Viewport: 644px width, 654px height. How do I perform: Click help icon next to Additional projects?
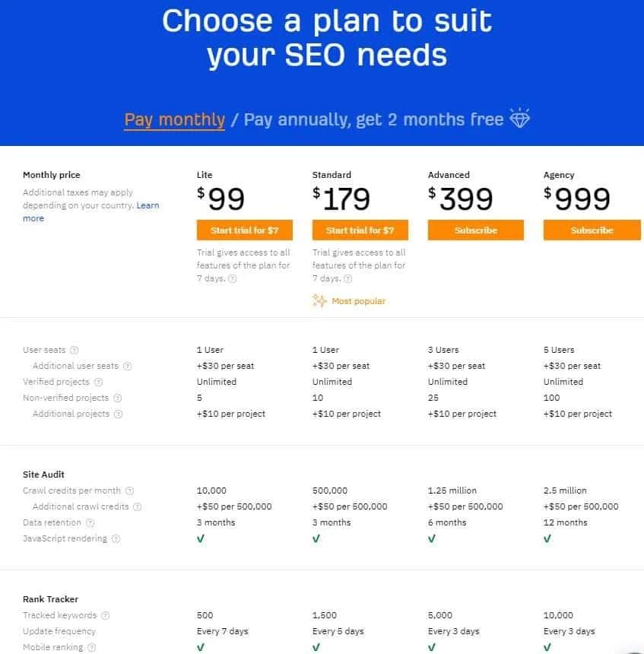[x=117, y=414]
